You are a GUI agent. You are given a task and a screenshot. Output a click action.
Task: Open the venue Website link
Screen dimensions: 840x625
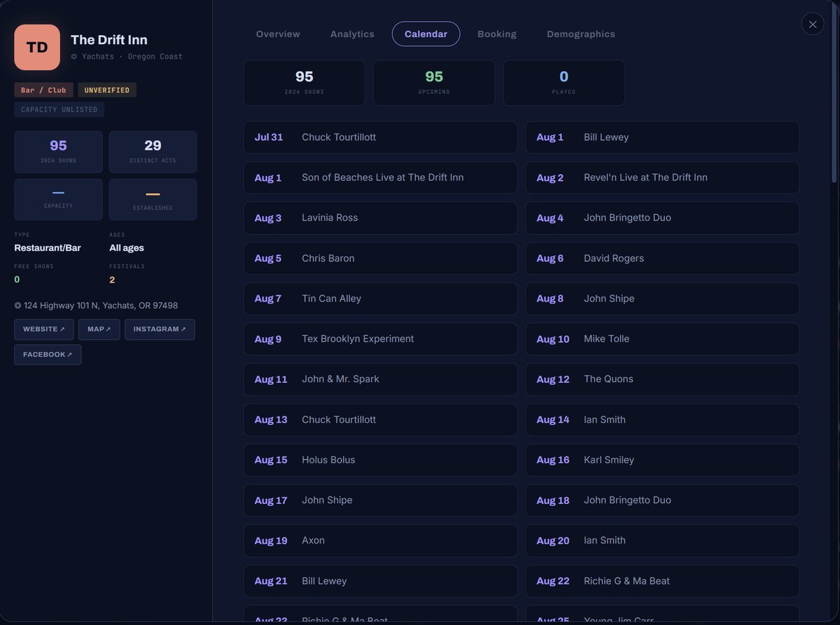43,329
